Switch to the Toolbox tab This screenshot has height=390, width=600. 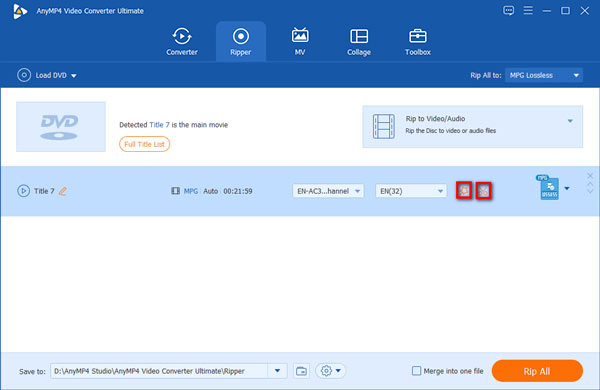(x=417, y=41)
